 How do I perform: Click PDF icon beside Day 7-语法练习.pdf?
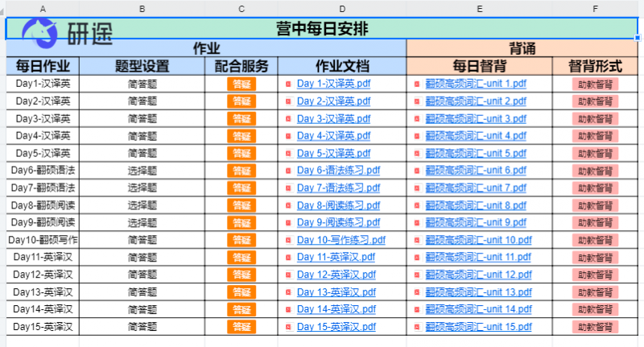pyautogui.click(x=288, y=188)
